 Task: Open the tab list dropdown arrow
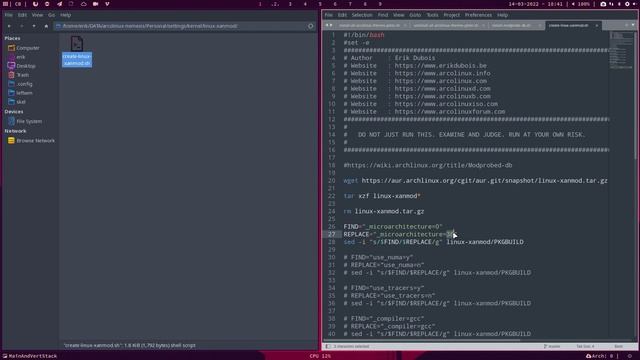coord(633,25)
